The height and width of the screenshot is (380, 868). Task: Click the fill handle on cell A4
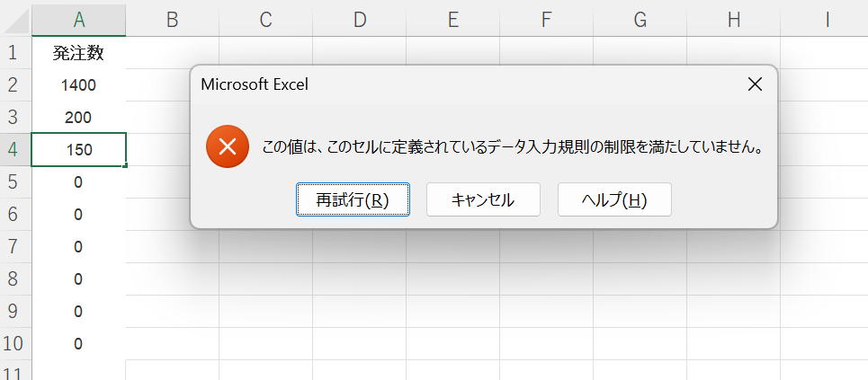[126, 165]
